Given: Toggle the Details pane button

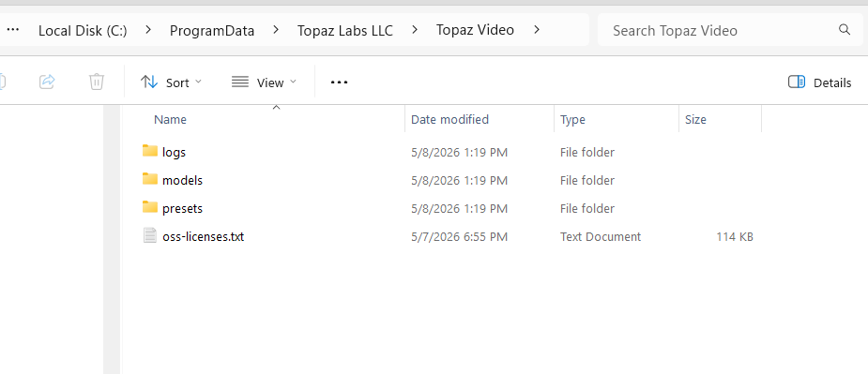Looking at the screenshot, I should coord(819,82).
